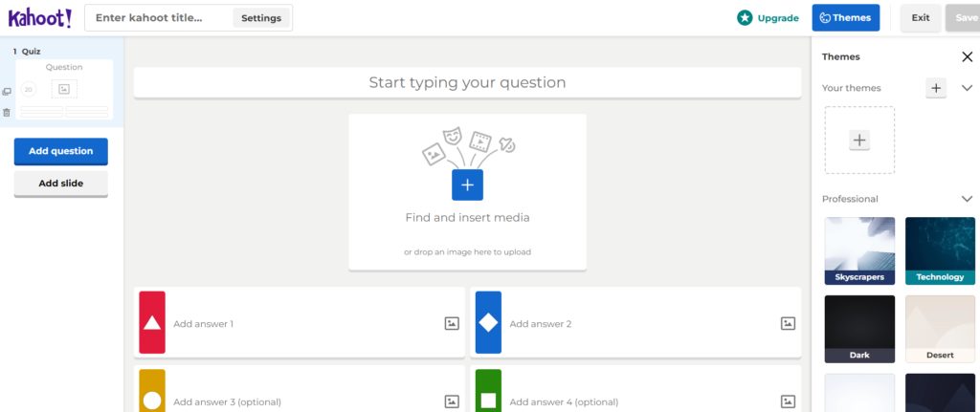Click the Kahoot! logo
980x412 pixels.
[x=40, y=18]
